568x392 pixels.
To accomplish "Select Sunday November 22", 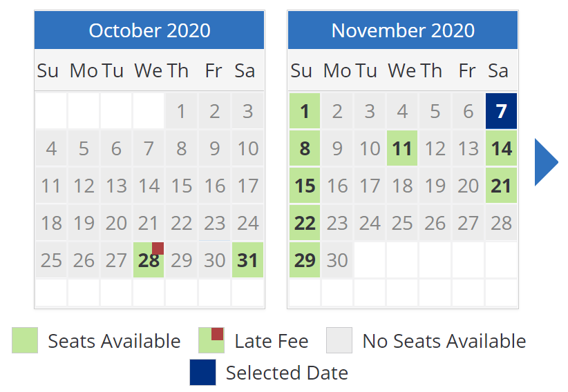I will pos(305,223).
